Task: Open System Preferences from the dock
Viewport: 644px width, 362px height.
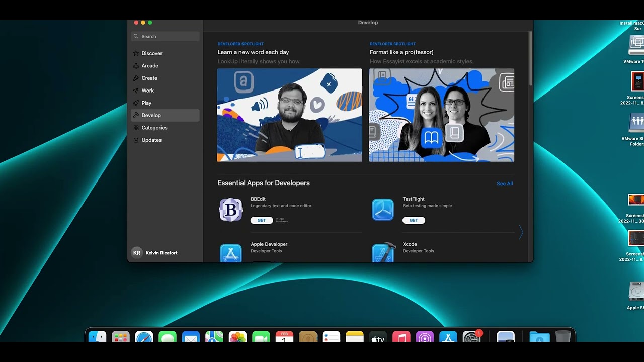Action: (472, 337)
